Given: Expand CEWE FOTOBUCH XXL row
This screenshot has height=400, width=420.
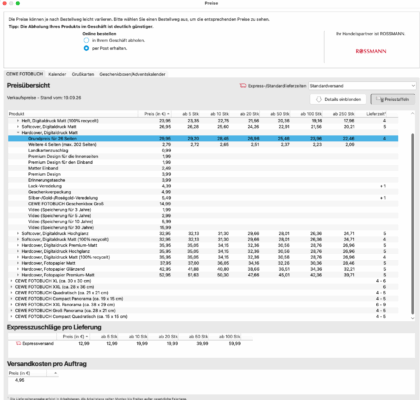Looking at the screenshot, I should pos(11,287).
